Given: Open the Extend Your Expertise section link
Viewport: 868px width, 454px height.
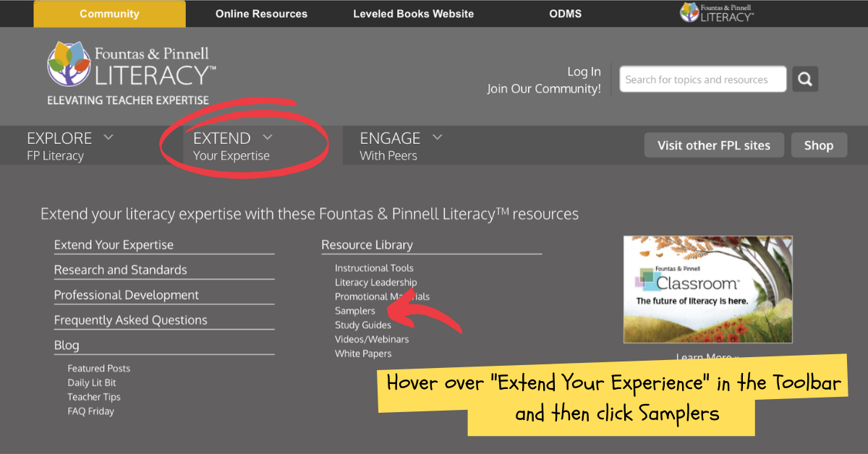Looking at the screenshot, I should click(x=114, y=245).
